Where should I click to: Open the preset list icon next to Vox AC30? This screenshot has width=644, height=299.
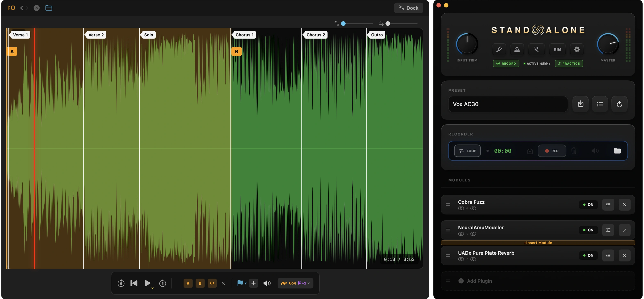pos(600,104)
